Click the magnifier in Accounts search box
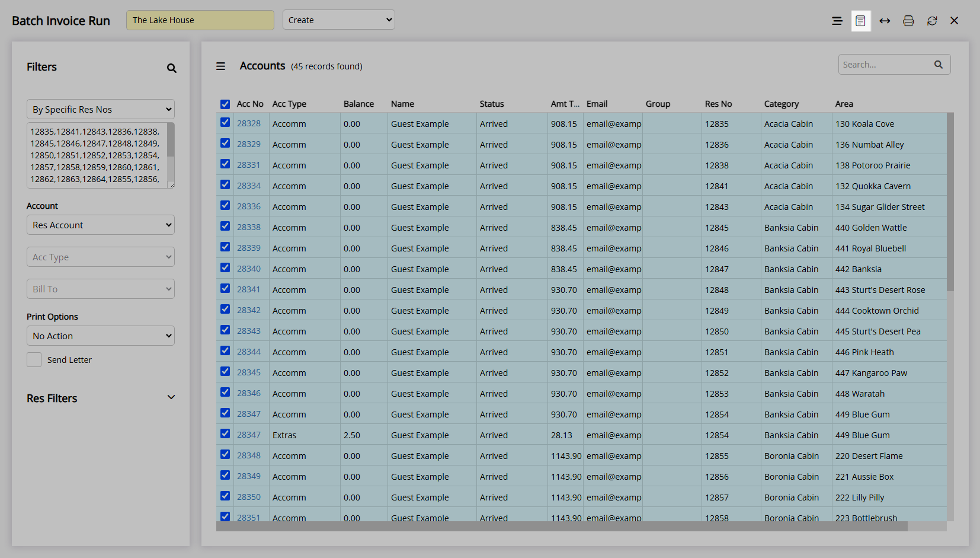 (x=939, y=65)
